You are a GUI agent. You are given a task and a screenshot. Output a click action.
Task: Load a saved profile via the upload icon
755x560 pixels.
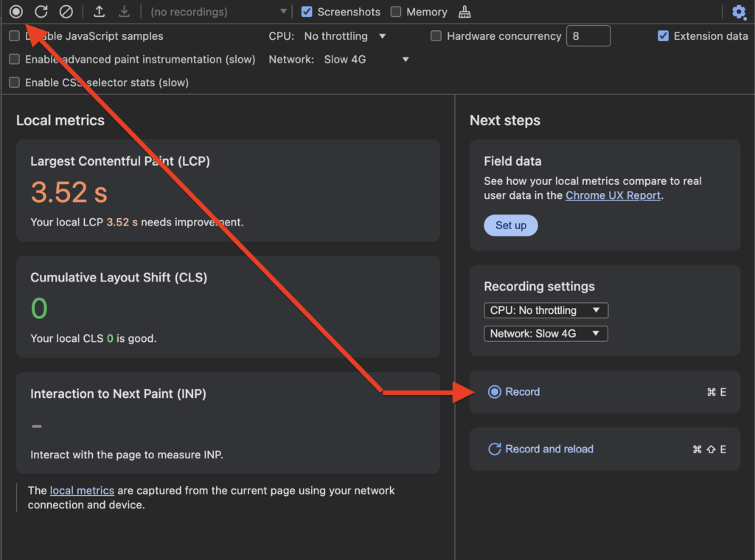(99, 12)
